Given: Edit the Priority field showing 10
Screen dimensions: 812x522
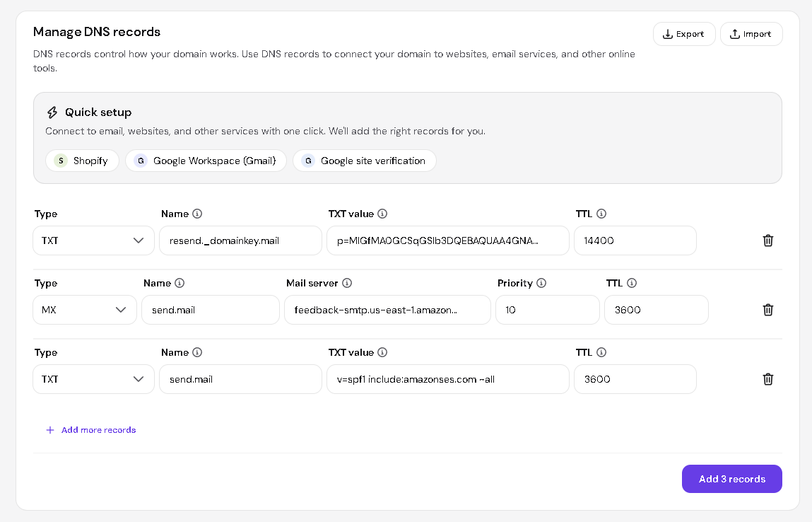Looking at the screenshot, I should [x=548, y=310].
